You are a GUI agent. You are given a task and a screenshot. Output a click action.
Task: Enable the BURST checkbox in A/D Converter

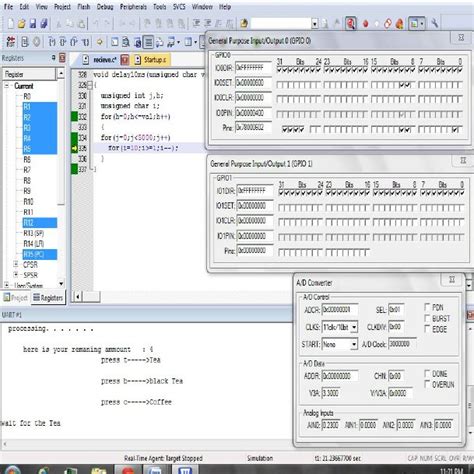click(x=427, y=318)
